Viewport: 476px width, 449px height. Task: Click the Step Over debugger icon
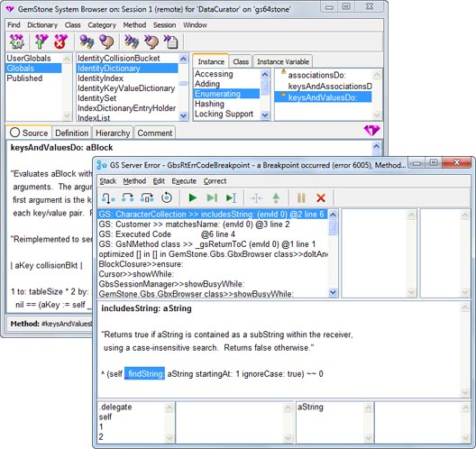[128, 198]
